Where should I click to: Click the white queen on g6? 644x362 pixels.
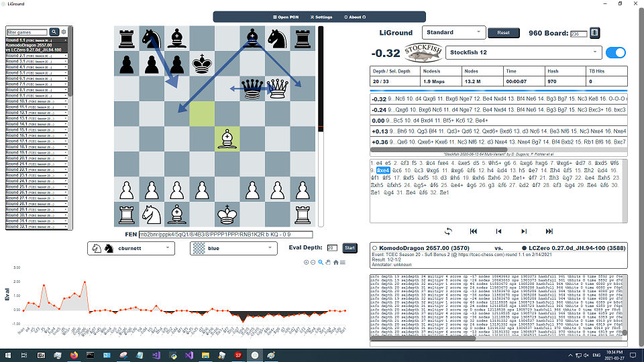[x=278, y=88]
